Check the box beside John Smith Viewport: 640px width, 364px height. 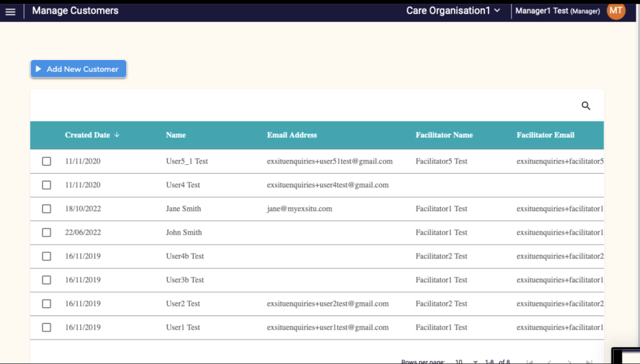(x=47, y=233)
